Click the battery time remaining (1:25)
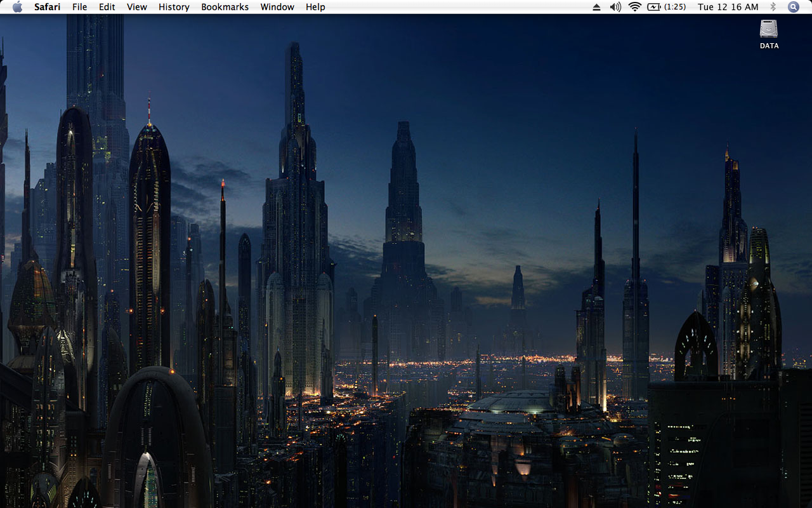 675,7
